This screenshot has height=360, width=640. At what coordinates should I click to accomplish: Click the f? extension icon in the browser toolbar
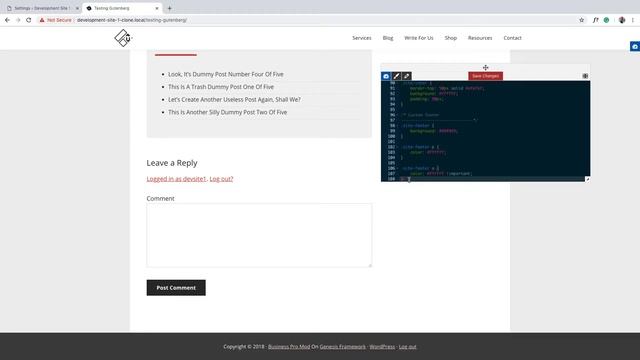596,20
